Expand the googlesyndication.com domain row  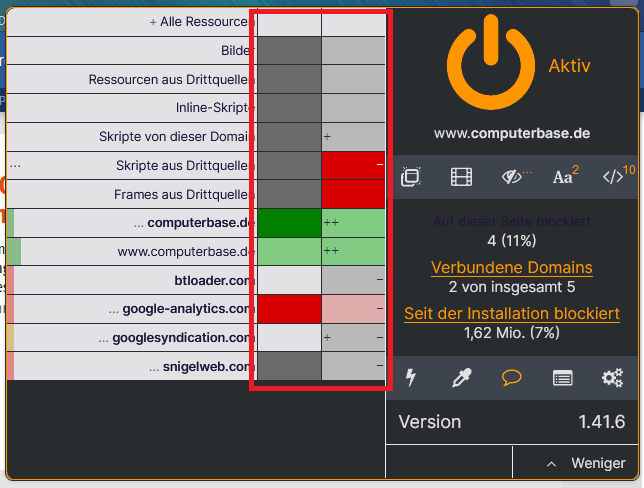click(x=104, y=338)
